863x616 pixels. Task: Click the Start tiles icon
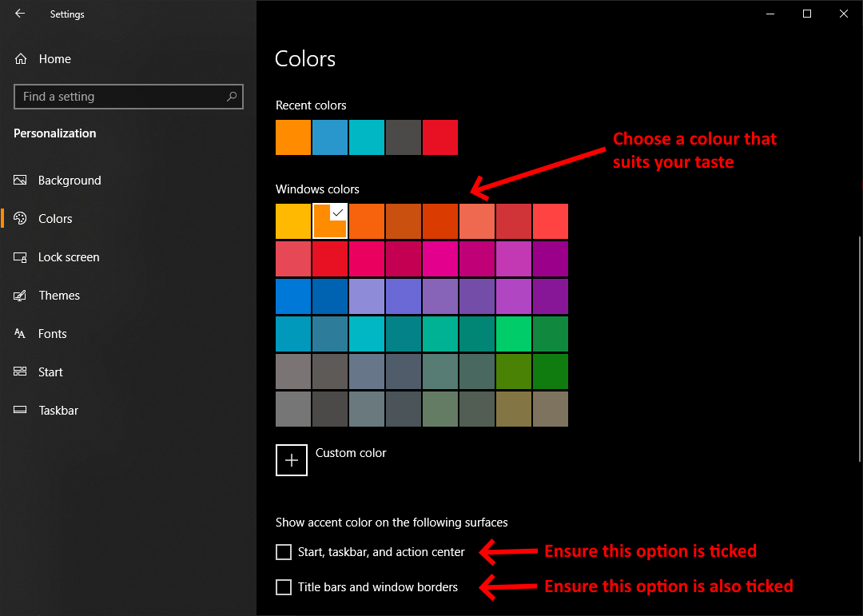(20, 372)
